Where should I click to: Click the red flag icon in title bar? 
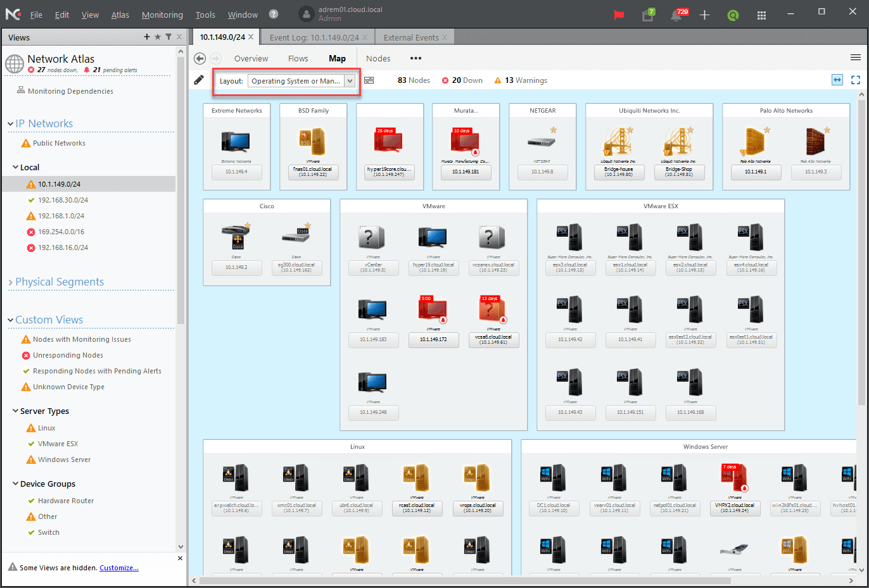[619, 15]
